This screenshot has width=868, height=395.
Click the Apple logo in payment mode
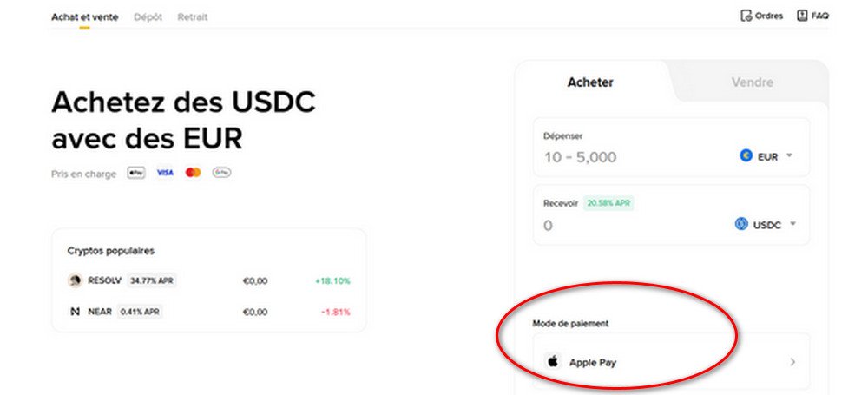pos(552,362)
